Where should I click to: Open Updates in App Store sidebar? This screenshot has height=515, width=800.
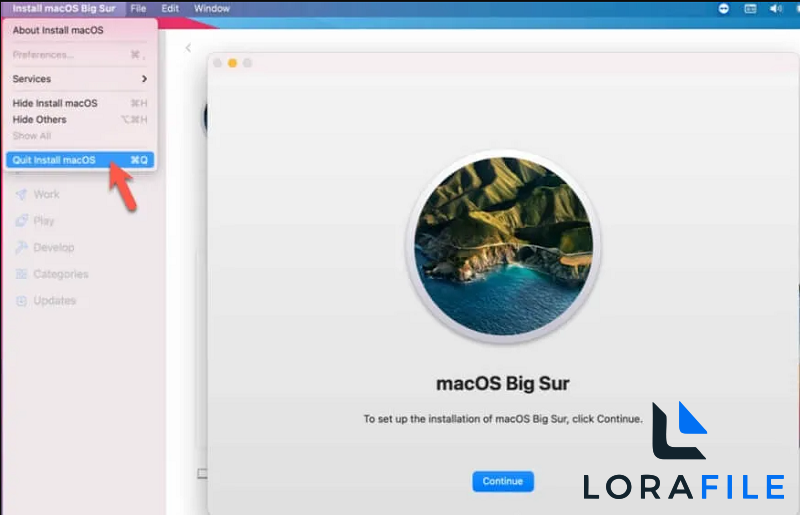click(x=46, y=301)
